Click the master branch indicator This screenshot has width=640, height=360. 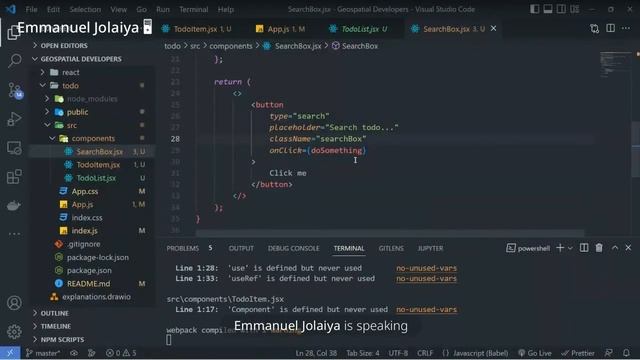[43, 353]
